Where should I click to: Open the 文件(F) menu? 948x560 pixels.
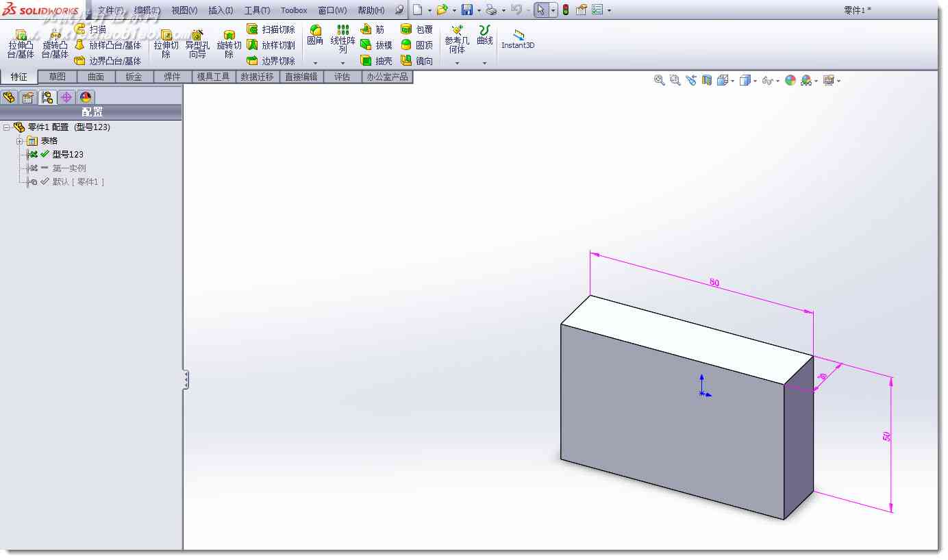click(x=110, y=10)
